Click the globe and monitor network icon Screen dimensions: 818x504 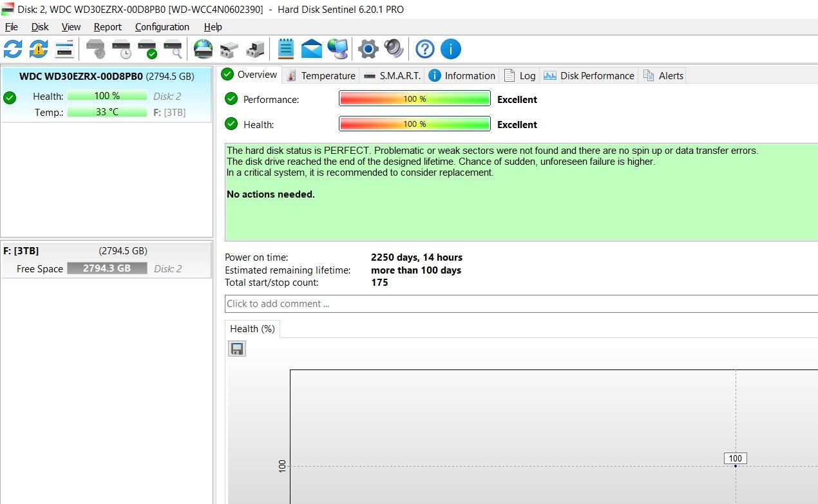(x=338, y=49)
